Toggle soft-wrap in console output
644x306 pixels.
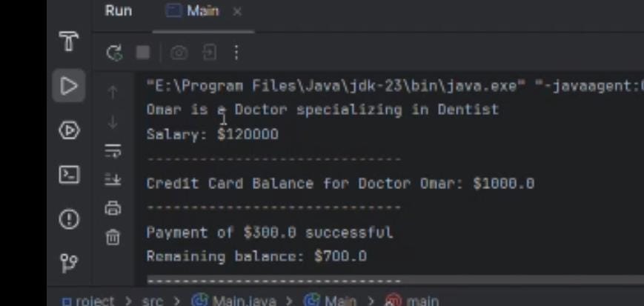click(x=113, y=150)
